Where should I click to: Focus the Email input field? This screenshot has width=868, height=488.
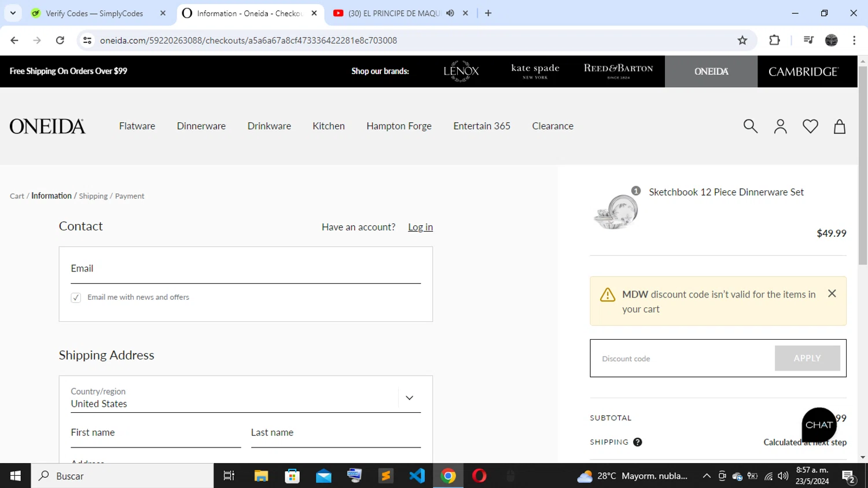click(x=245, y=269)
